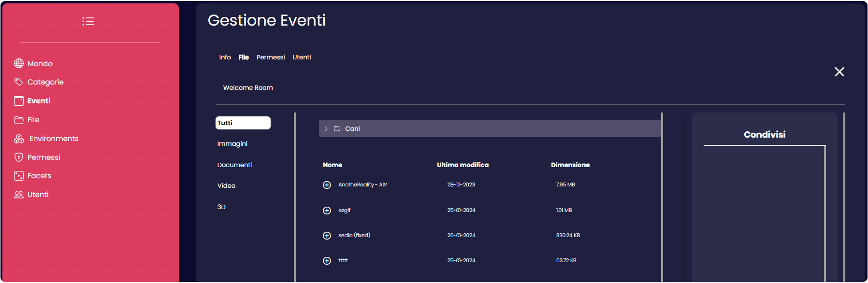The image size is (868, 283).
Task: Click the 330.24 KB size value
Action: tap(568, 235)
